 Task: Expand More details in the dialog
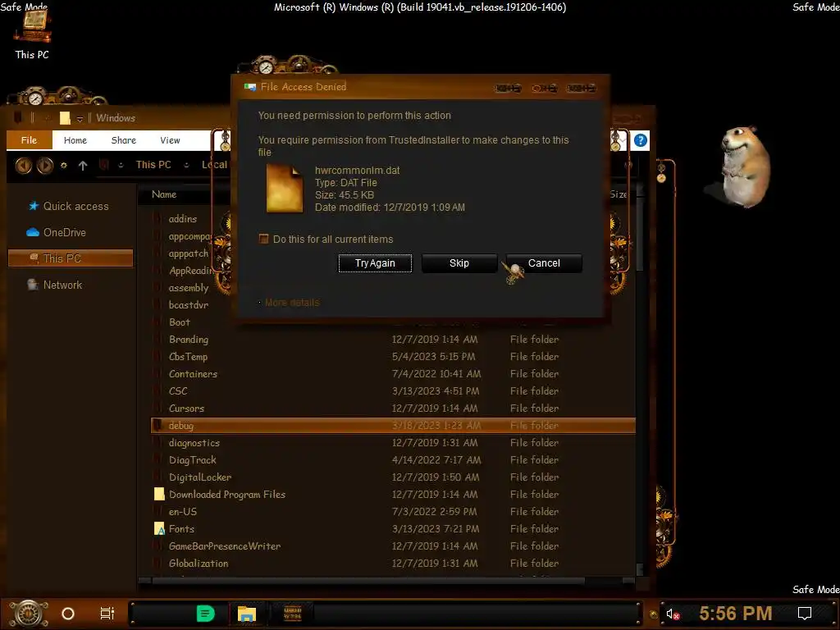click(x=292, y=303)
